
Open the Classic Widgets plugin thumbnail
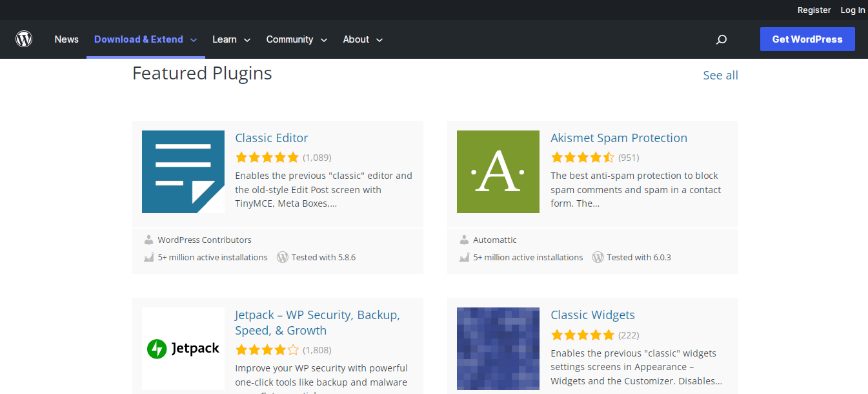[x=498, y=349]
